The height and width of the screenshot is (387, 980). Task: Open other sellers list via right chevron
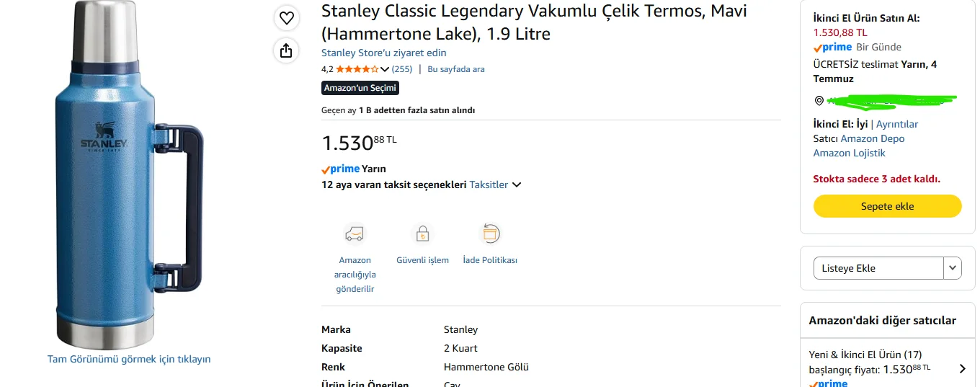click(x=963, y=369)
